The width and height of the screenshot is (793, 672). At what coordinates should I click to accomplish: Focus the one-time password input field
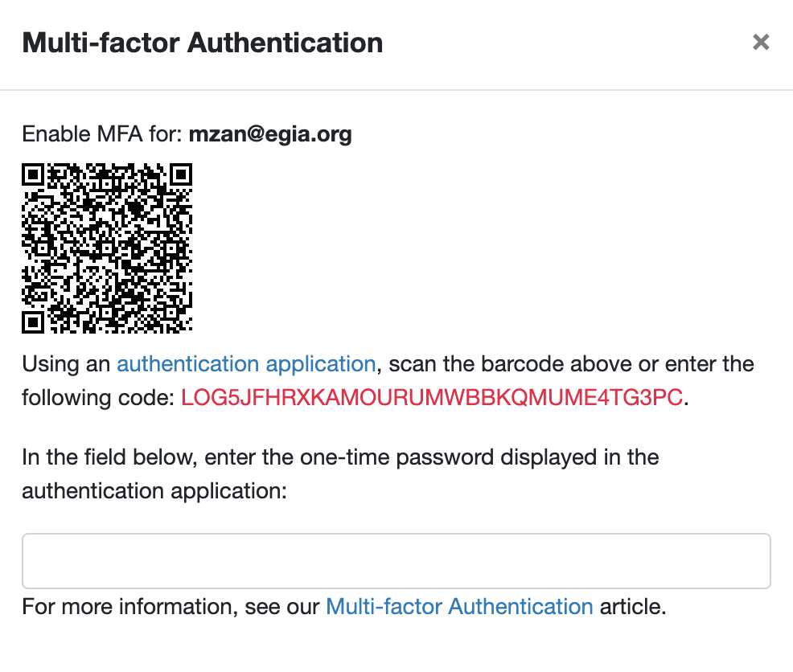[396, 561]
